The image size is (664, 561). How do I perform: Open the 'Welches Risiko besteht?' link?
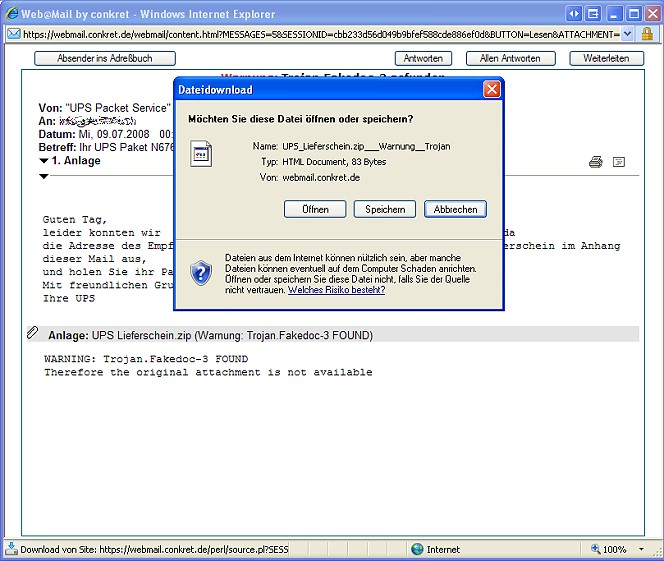336,290
